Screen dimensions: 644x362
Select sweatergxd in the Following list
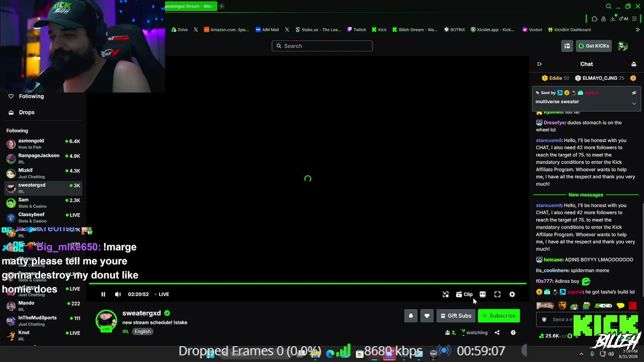[x=43, y=188]
